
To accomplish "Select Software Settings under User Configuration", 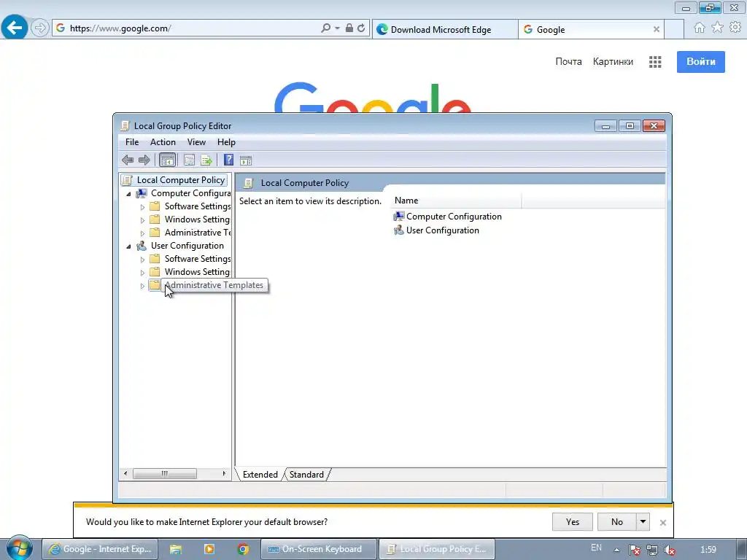I will (x=197, y=259).
